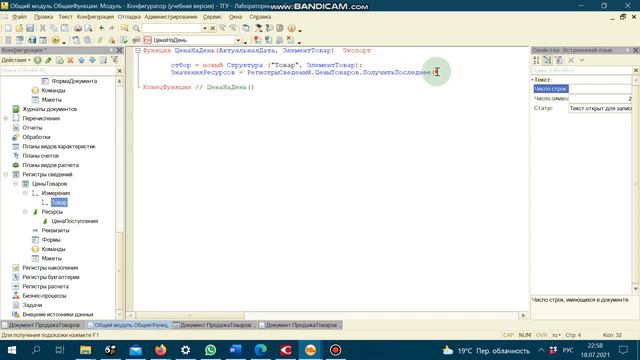Image resolution: width=640 pixels, height=360 pixels.
Task: Expand the Перечисления tree node
Action: [x=6, y=118]
